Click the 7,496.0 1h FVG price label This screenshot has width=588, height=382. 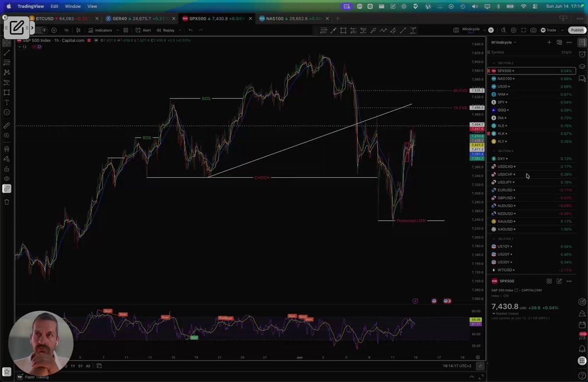click(478, 108)
